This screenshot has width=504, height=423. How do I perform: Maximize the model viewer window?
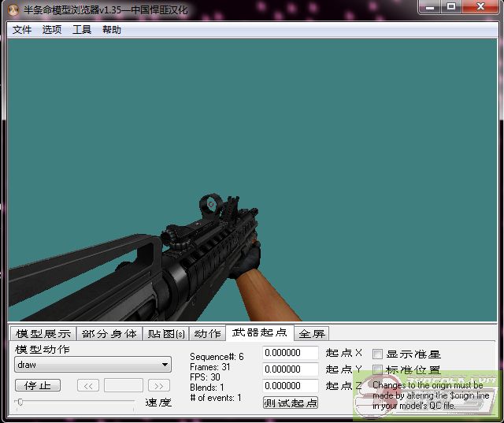[x=451, y=6]
